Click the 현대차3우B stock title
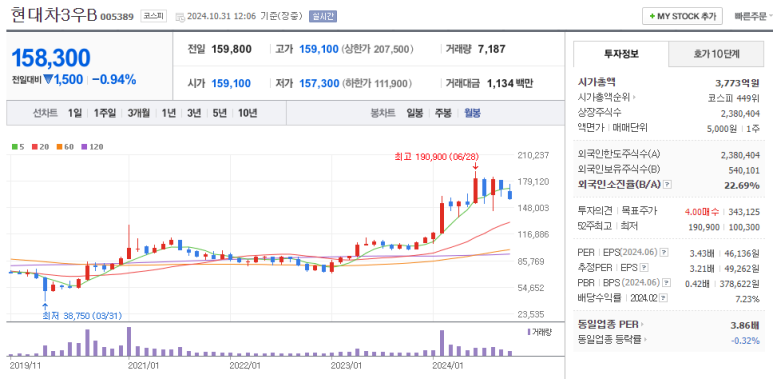The height and width of the screenshot is (379, 773). pyautogui.click(x=54, y=15)
